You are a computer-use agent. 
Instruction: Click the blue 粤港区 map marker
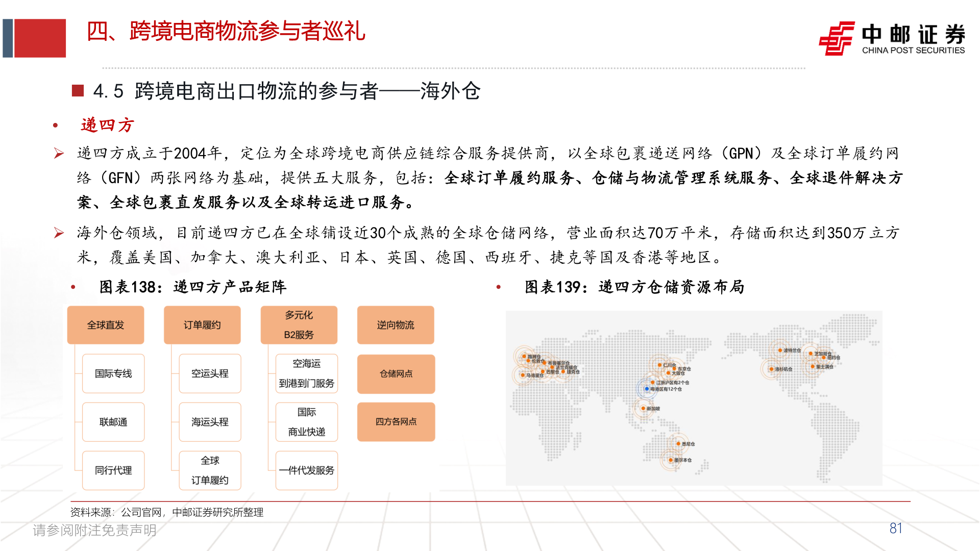[647, 389]
